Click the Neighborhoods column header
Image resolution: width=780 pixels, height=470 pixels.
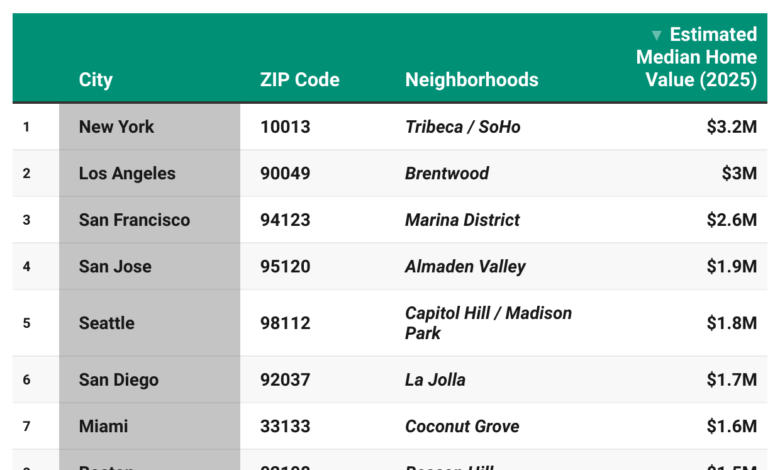[471, 80]
